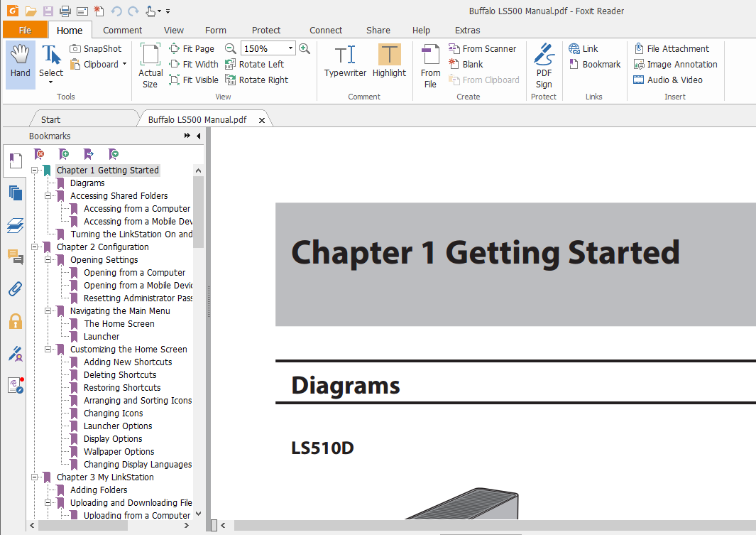
Task: Open the Attachments side panel
Action: [x=15, y=288]
